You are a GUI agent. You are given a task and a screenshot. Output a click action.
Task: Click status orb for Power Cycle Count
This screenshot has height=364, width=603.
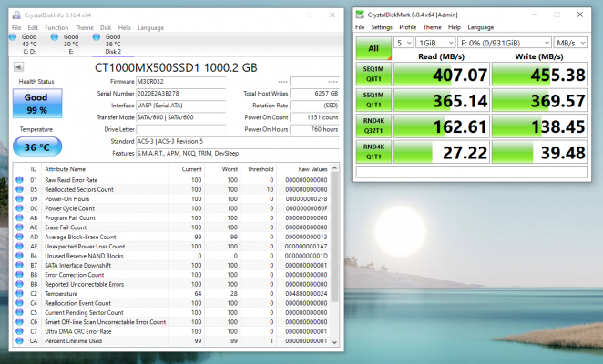[19, 208]
